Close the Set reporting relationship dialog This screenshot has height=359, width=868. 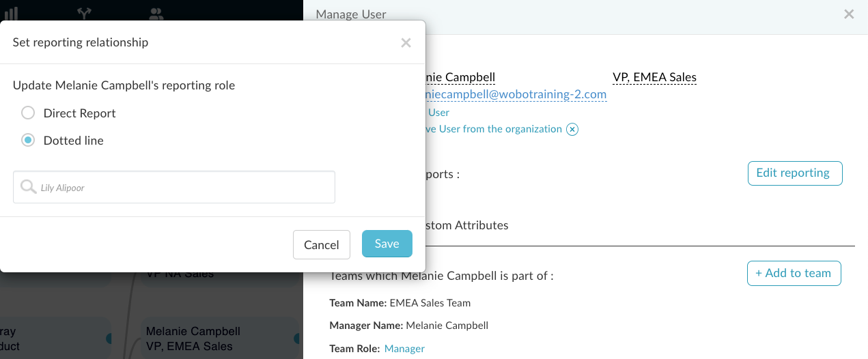[x=406, y=43]
